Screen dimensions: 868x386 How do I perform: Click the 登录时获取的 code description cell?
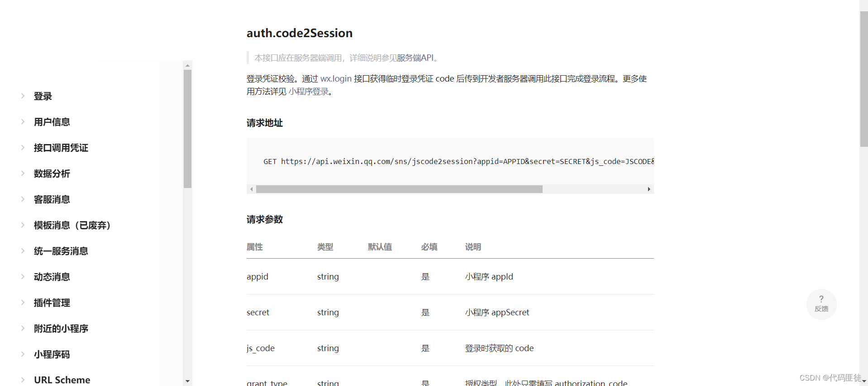(500, 348)
